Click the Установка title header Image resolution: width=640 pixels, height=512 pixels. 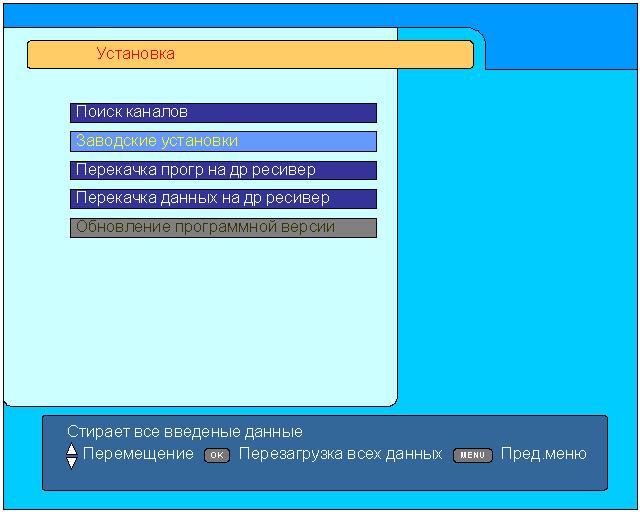[136, 54]
